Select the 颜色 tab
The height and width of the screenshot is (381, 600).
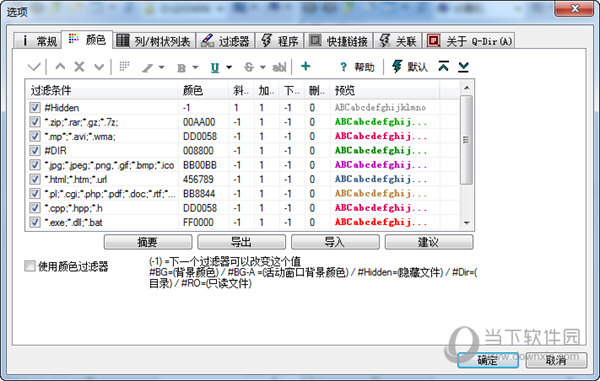coord(87,39)
